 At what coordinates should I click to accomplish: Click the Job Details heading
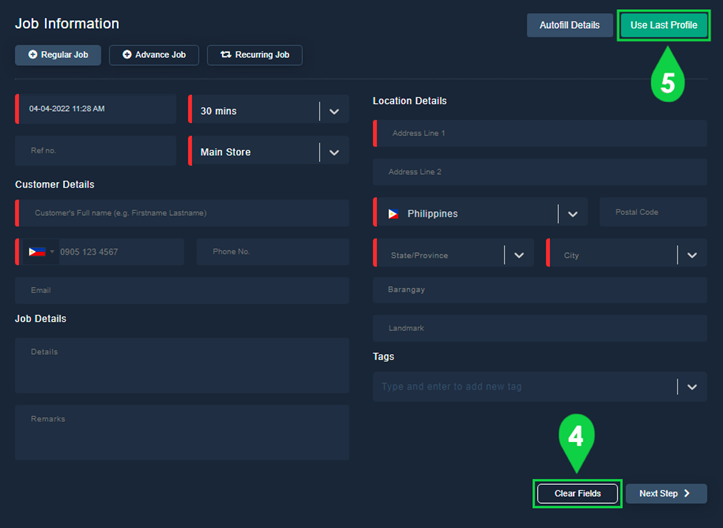point(41,319)
